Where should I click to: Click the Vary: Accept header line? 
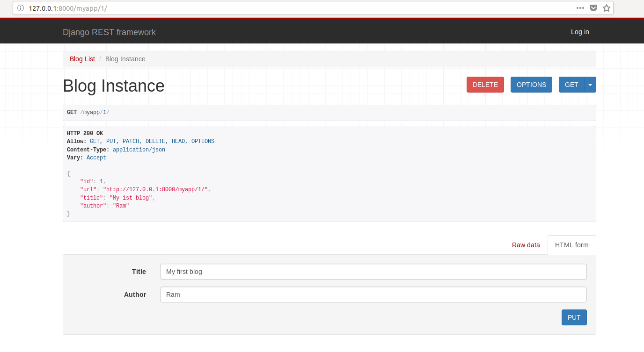tap(87, 158)
